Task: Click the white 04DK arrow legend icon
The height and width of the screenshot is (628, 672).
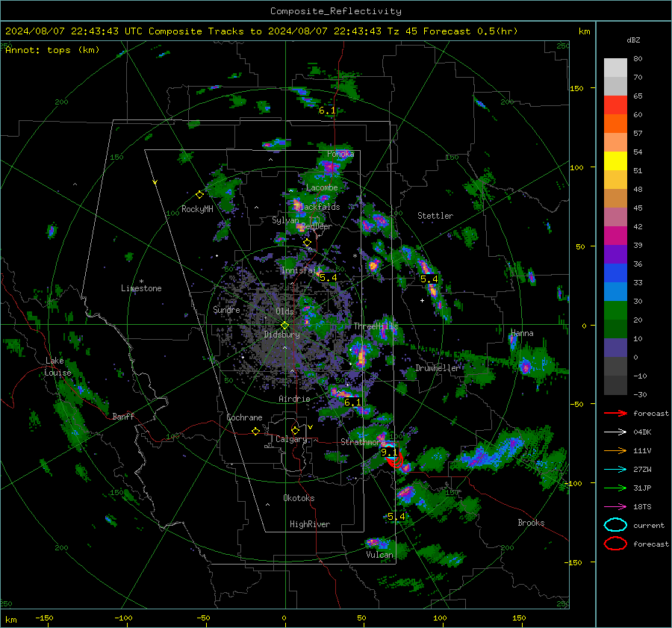Action: [x=615, y=432]
